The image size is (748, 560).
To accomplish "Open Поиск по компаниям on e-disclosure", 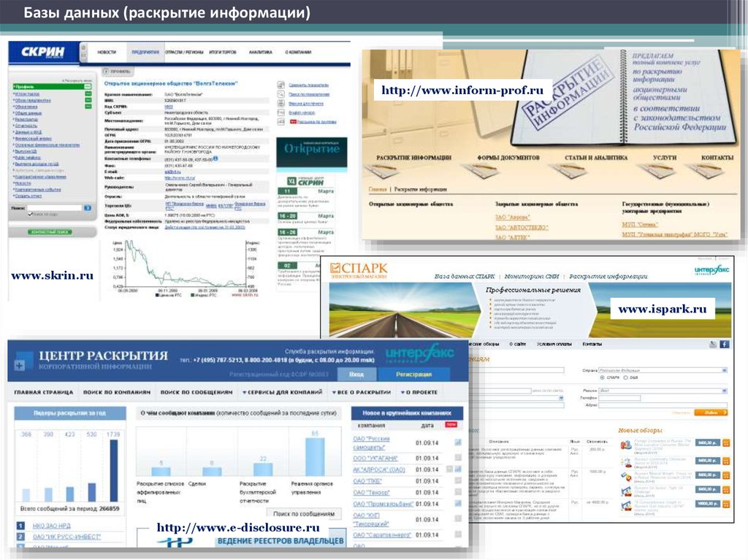I will click(x=117, y=392).
